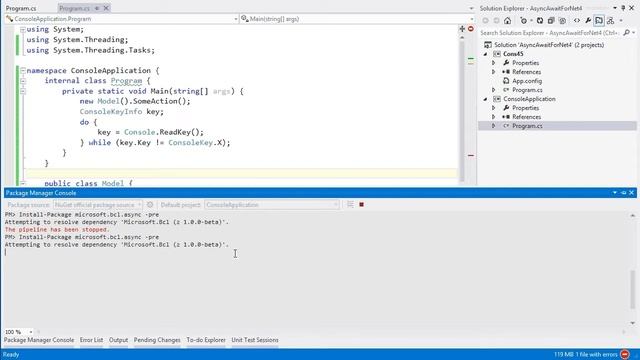Open Package source dropdown

point(98,205)
